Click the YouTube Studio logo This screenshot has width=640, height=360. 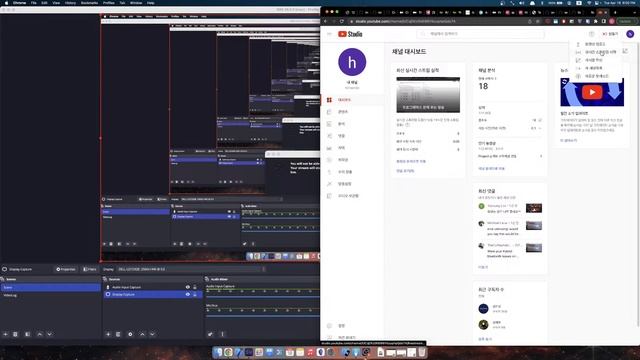coord(350,34)
